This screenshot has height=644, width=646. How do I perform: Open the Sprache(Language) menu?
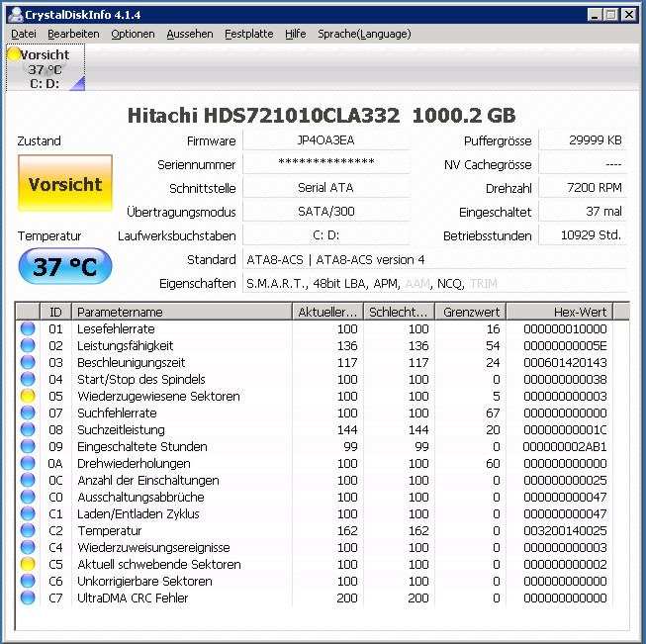pyautogui.click(x=364, y=34)
